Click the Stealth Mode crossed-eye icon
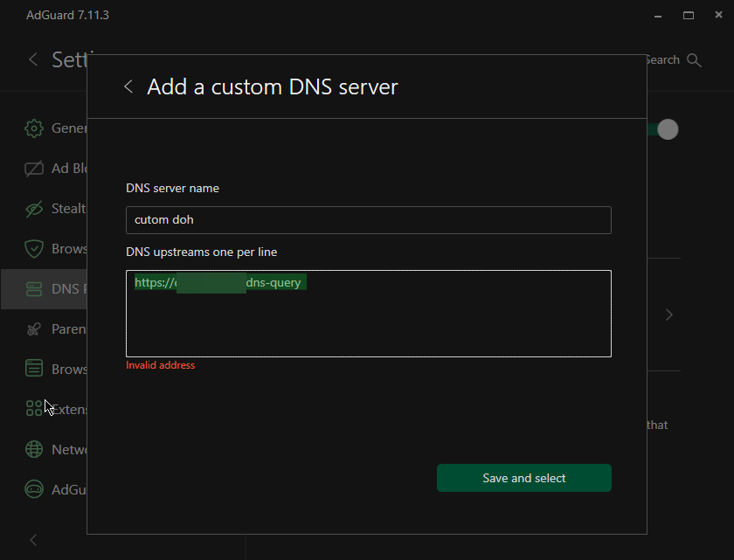 click(x=33, y=208)
